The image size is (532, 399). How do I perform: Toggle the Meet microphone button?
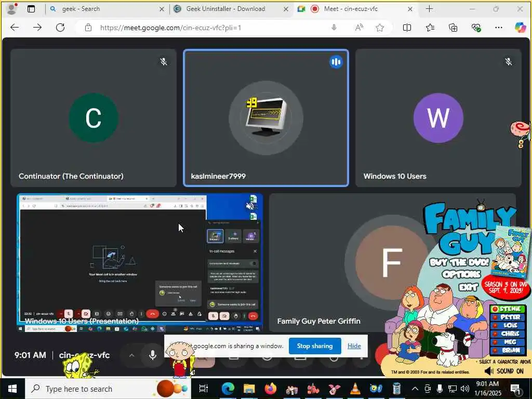coord(153,355)
